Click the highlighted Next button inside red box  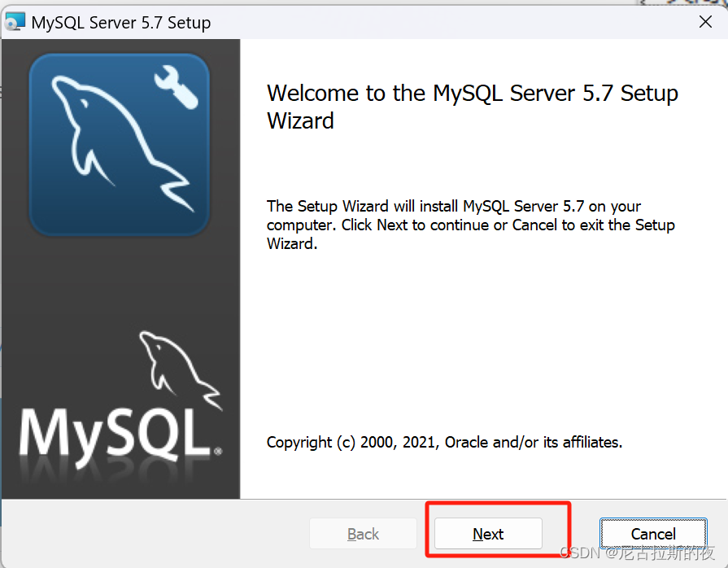(x=487, y=534)
